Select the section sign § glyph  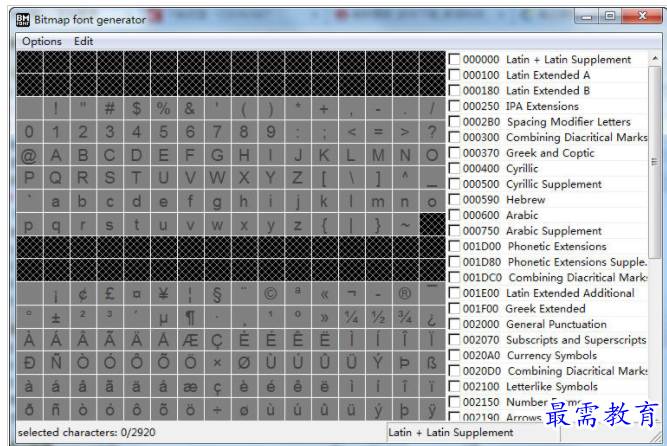click(x=217, y=294)
